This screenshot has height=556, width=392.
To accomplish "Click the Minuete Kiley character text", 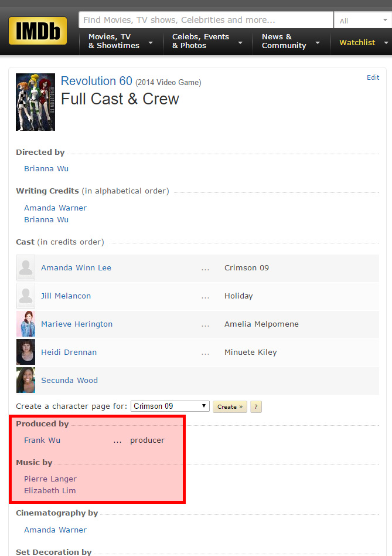I will (251, 352).
